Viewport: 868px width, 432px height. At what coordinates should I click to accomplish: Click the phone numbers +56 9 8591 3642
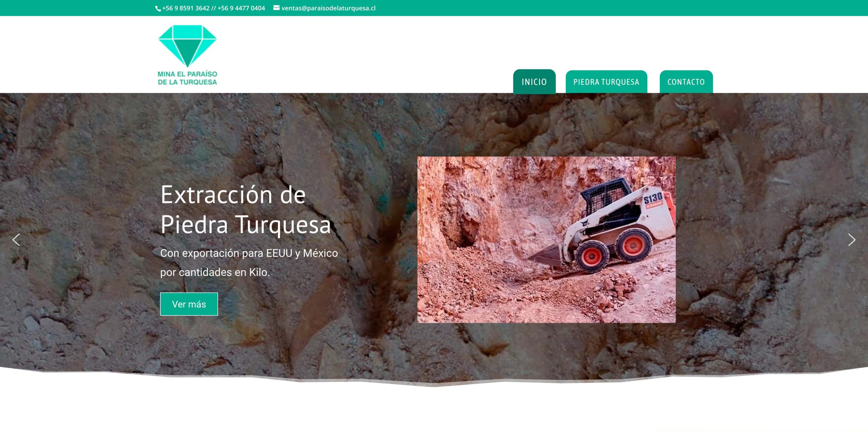tap(186, 8)
